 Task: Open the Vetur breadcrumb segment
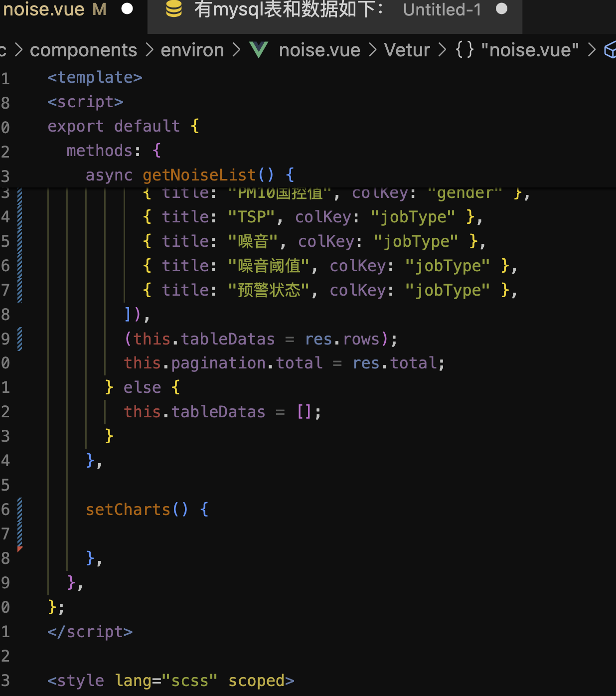coord(407,50)
